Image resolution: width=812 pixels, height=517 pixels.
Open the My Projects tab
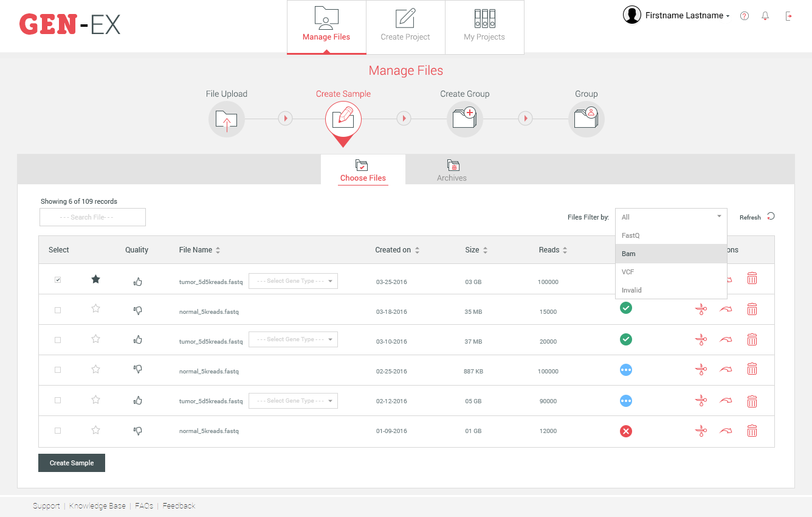coord(484,27)
